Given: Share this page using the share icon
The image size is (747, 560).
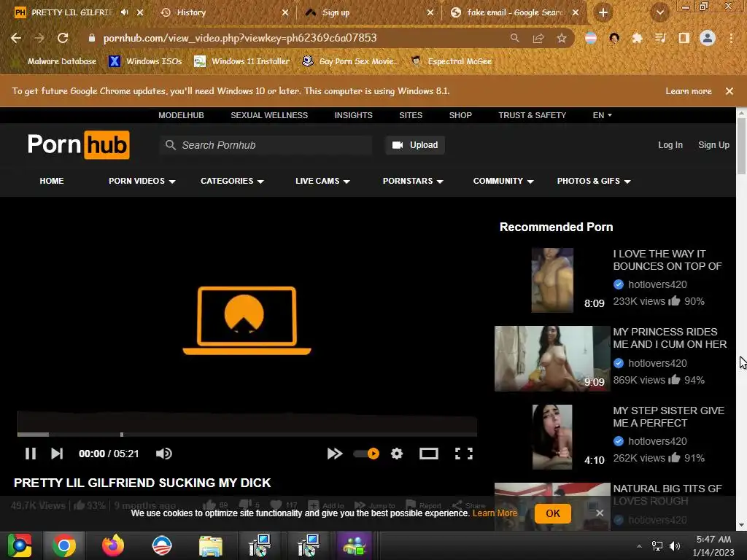Looking at the screenshot, I should 538,38.
